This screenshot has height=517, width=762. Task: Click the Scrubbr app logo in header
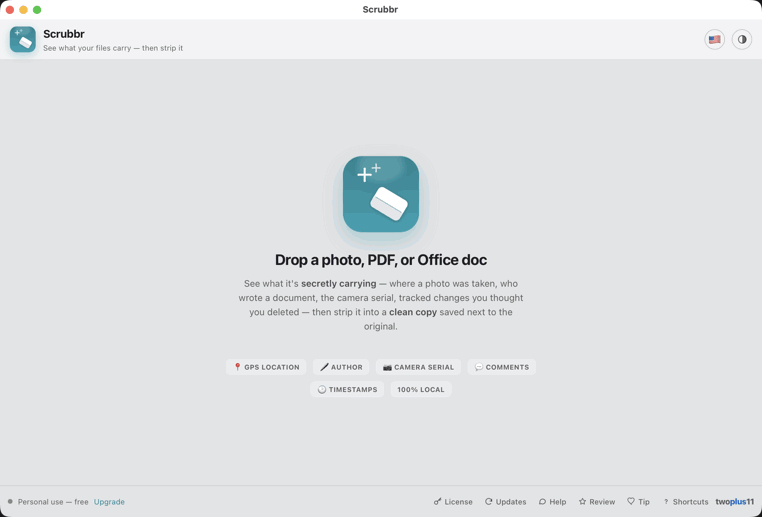(x=23, y=39)
